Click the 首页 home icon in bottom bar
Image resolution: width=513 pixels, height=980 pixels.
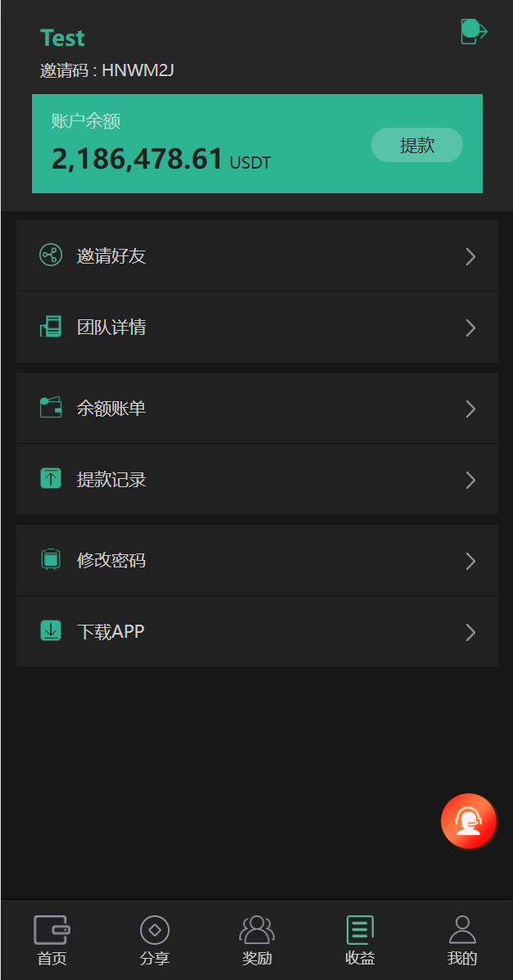[x=52, y=929]
